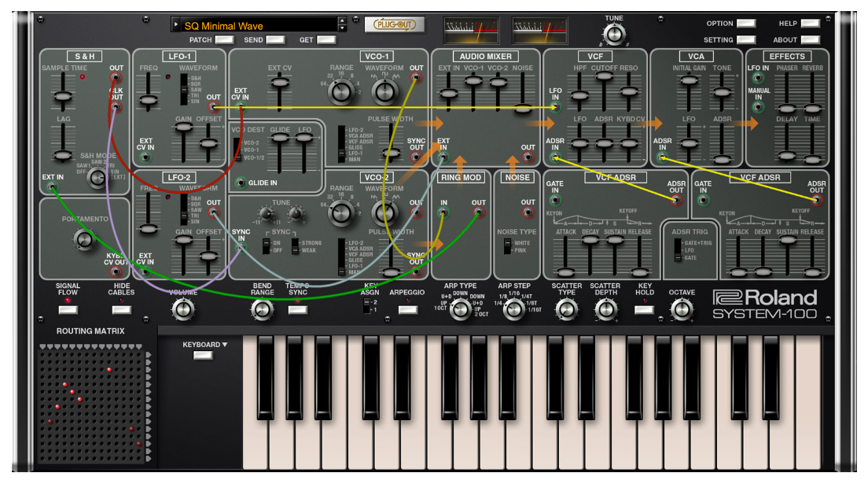Click the PORTAMENTO knob
This screenshot has width=868, height=484.
point(84,239)
